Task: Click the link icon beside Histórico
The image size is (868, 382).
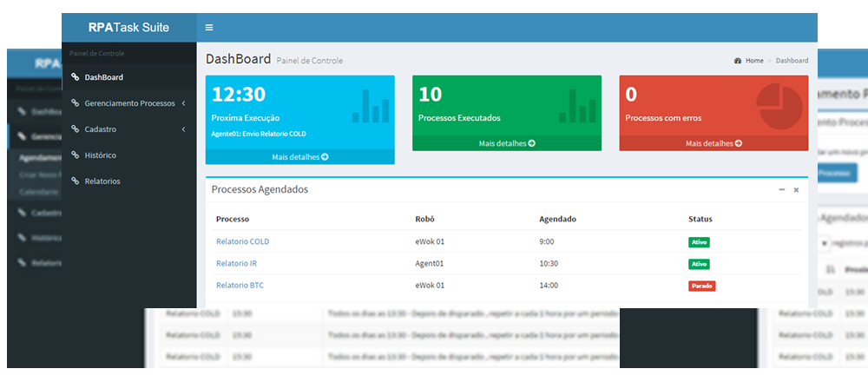Action: coord(76,155)
